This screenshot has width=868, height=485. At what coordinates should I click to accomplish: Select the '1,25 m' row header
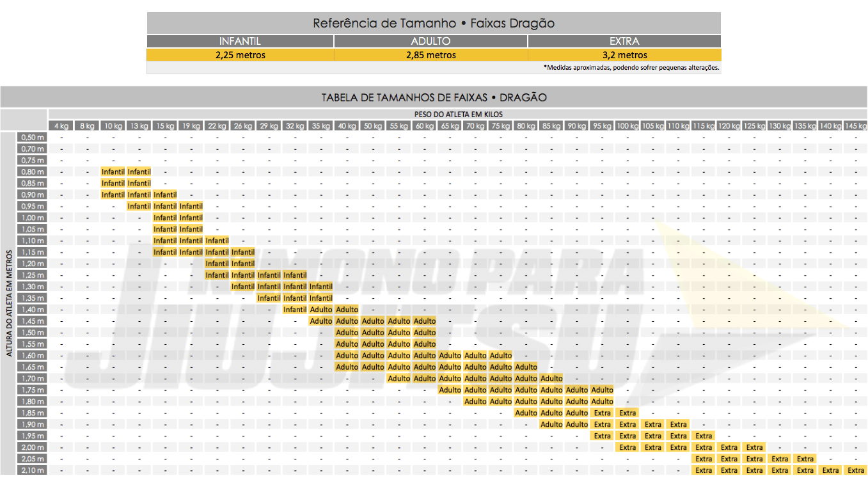click(x=32, y=275)
